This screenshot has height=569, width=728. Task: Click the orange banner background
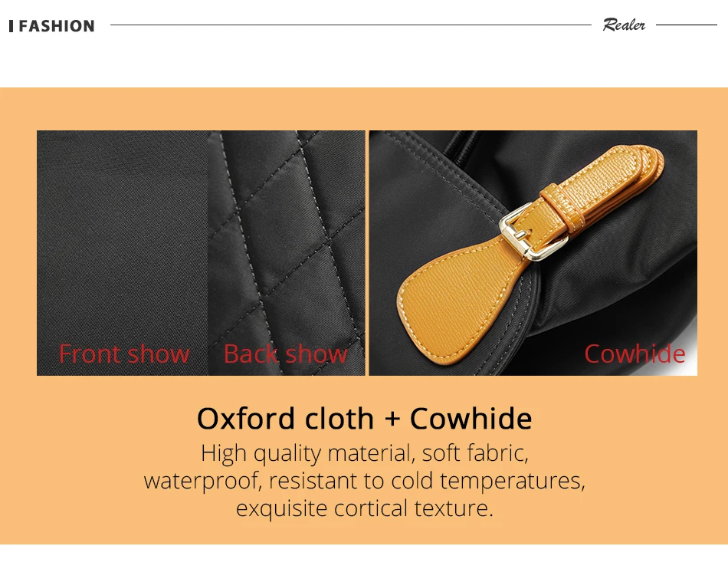point(365,108)
